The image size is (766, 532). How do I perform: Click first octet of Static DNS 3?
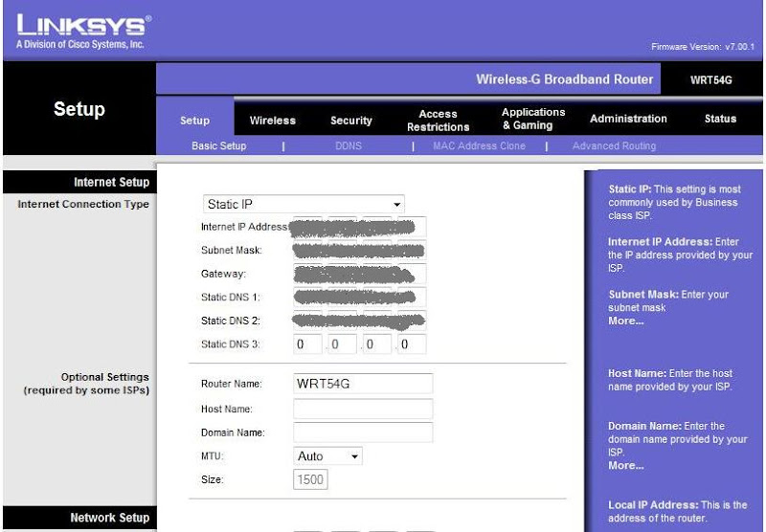(307, 344)
